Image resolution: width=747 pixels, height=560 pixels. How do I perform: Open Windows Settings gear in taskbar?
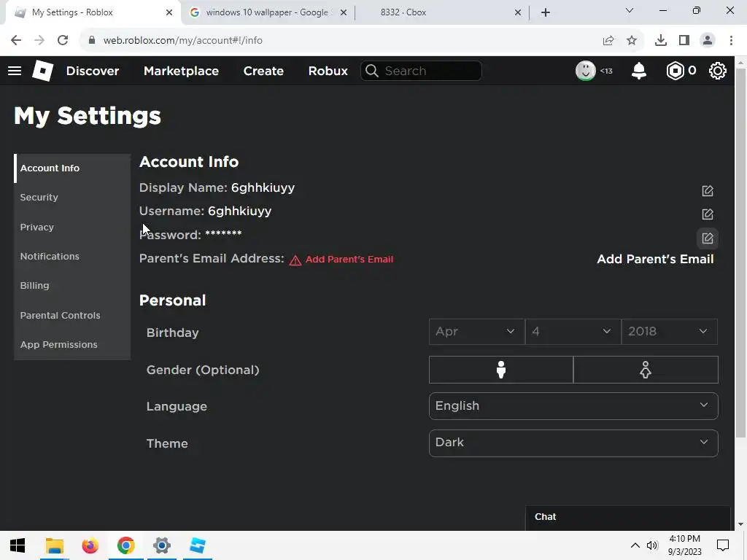click(161, 545)
